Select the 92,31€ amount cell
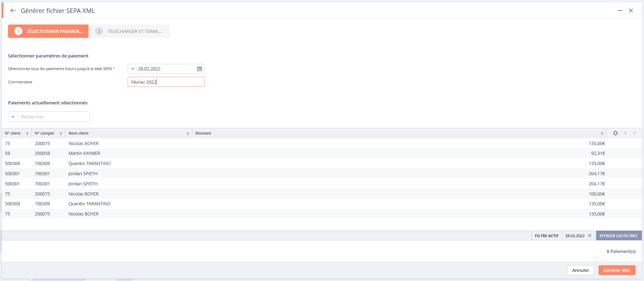The height and width of the screenshot is (281, 644). click(x=598, y=153)
